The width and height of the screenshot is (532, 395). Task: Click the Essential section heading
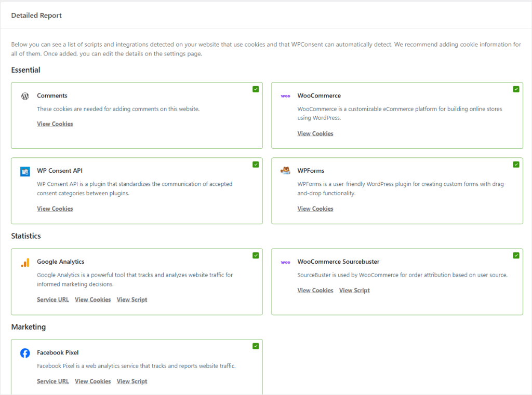[x=25, y=70]
